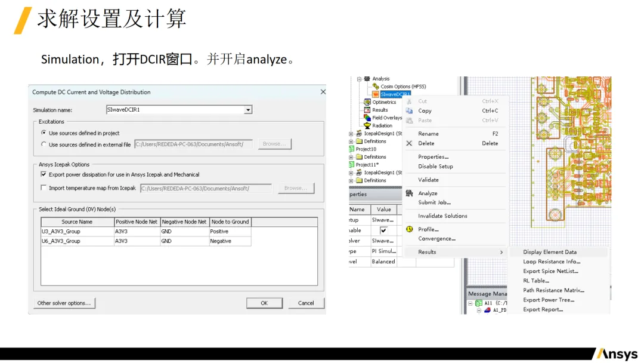The height and width of the screenshot is (363, 644).
Task: Click the A1_PD design icon in Message Manager
Action: tap(487, 310)
